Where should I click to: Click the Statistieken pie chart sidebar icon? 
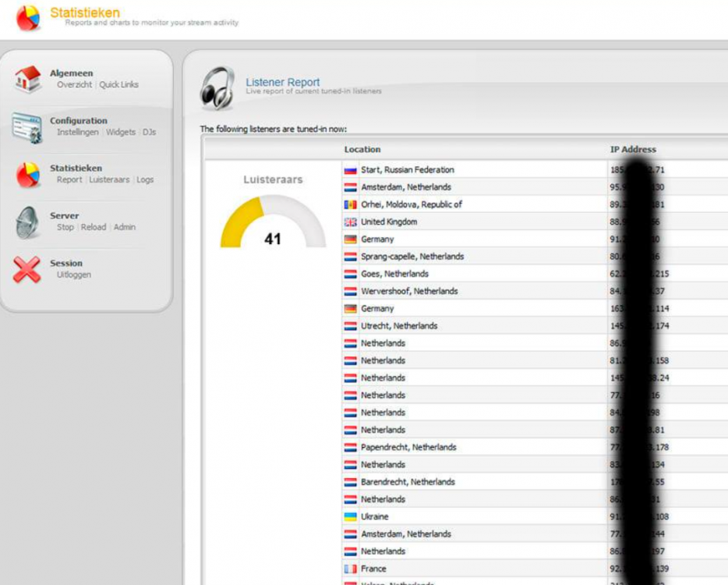(27, 175)
